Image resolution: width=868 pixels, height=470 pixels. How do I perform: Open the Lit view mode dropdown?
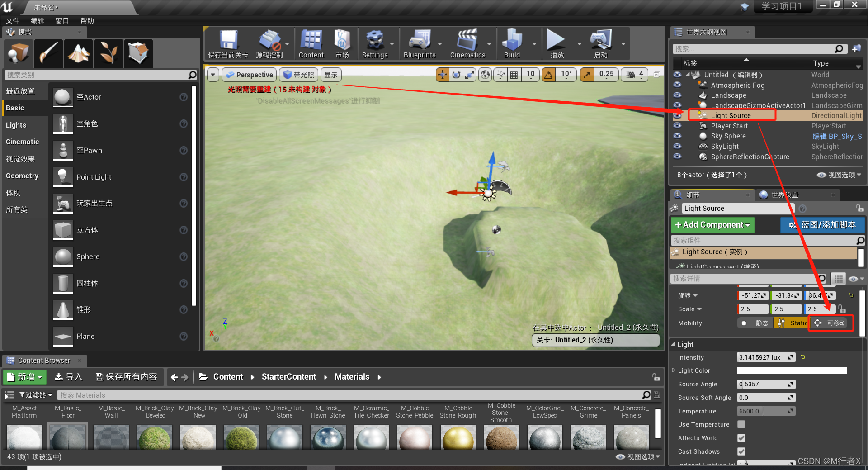[x=299, y=75]
